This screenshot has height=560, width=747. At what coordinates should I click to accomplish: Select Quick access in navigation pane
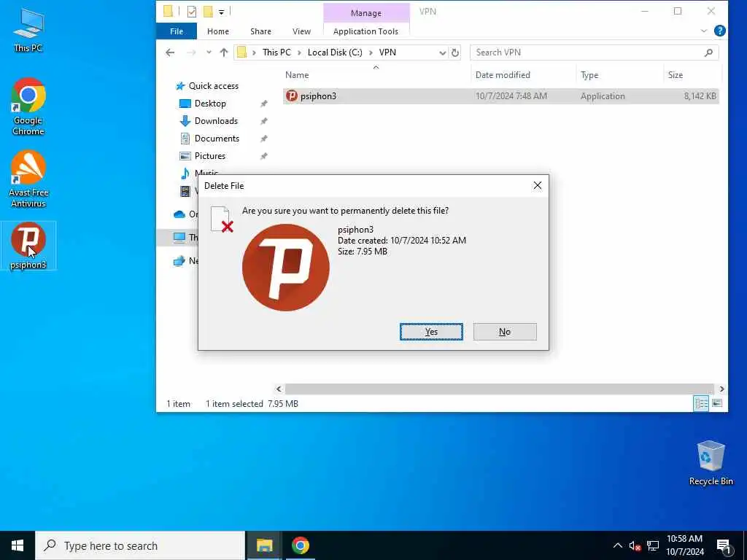click(x=214, y=86)
